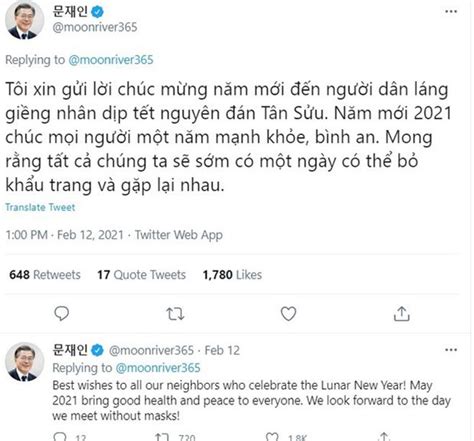474x441 pixels.
Task: Open the more options menu of main tweet
Action: (451, 11)
